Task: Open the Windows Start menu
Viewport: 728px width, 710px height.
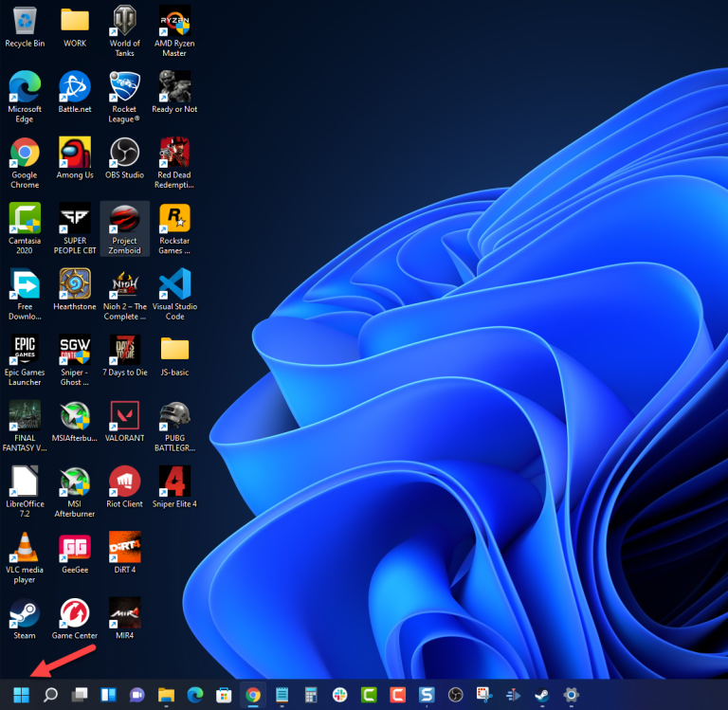Action: 22,695
